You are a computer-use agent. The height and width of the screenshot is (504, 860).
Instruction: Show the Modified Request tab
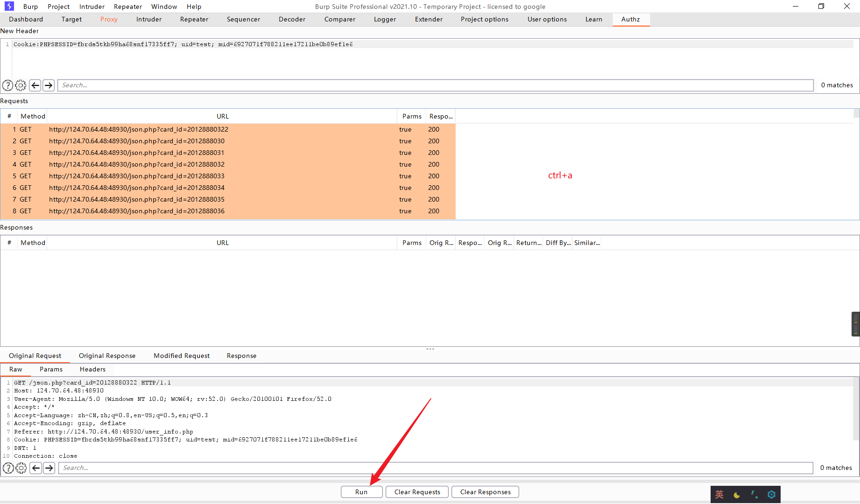182,356
